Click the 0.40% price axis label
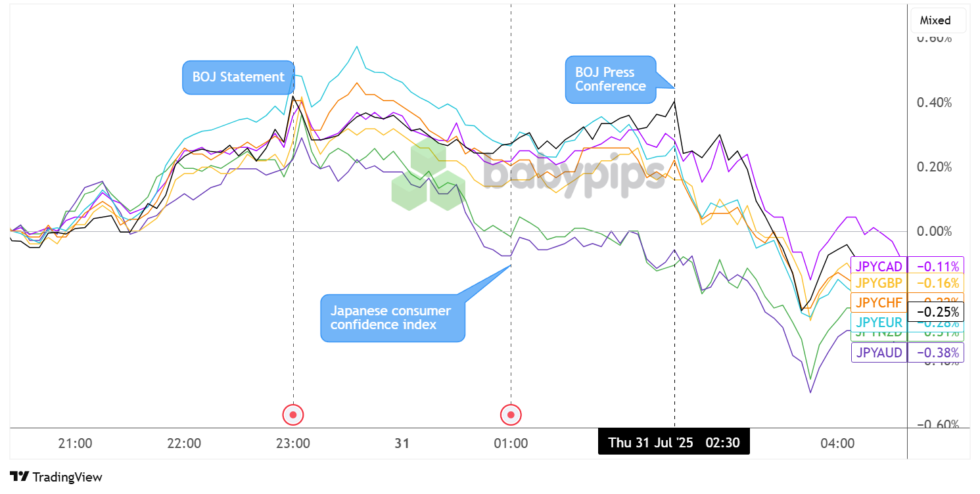Screen dimensions: 980x494 tap(934, 102)
